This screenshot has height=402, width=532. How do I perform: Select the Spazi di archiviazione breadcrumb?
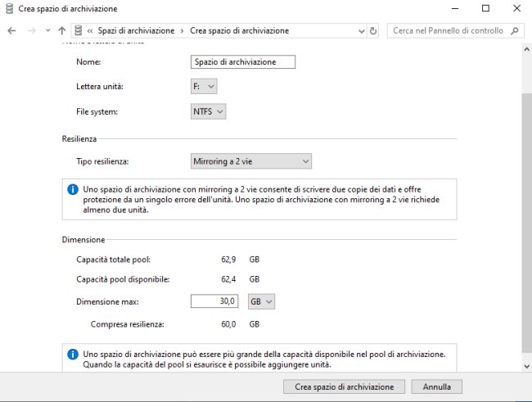tap(136, 30)
